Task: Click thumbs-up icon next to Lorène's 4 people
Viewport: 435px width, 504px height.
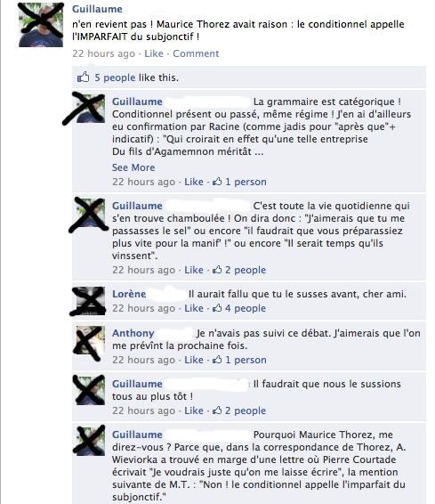Action: pos(217,307)
